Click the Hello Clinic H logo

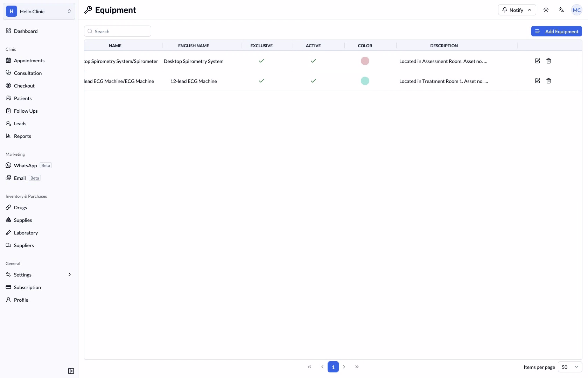tap(12, 11)
